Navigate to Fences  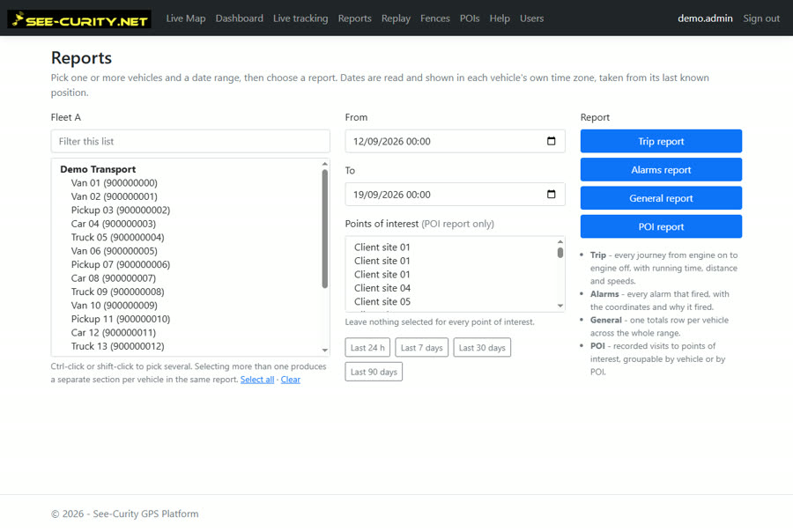click(435, 18)
